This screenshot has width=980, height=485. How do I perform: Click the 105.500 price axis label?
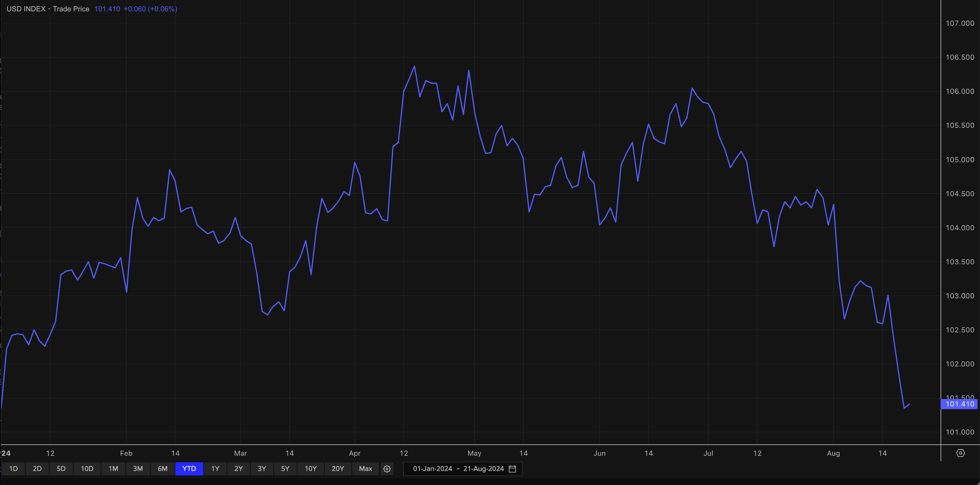pyautogui.click(x=960, y=125)
